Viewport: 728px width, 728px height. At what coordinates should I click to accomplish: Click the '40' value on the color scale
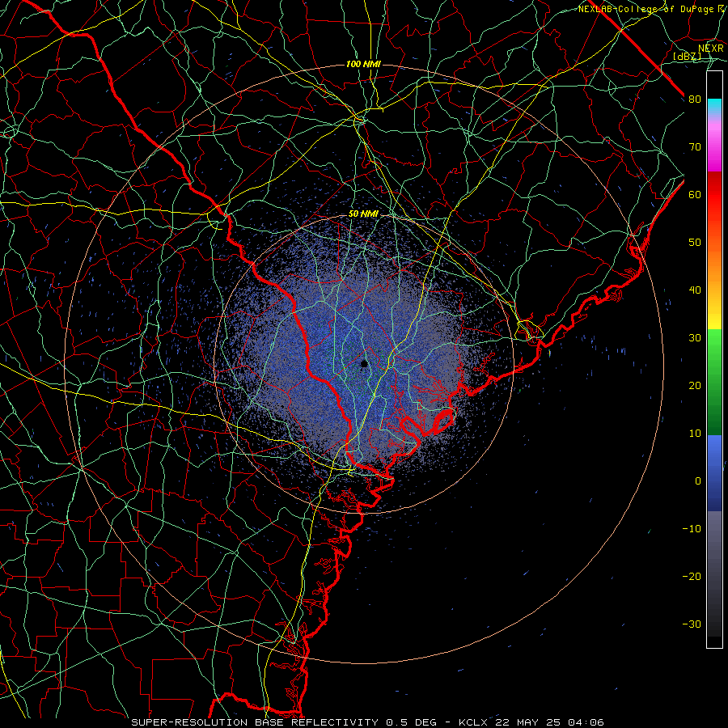tap(695, 290)
